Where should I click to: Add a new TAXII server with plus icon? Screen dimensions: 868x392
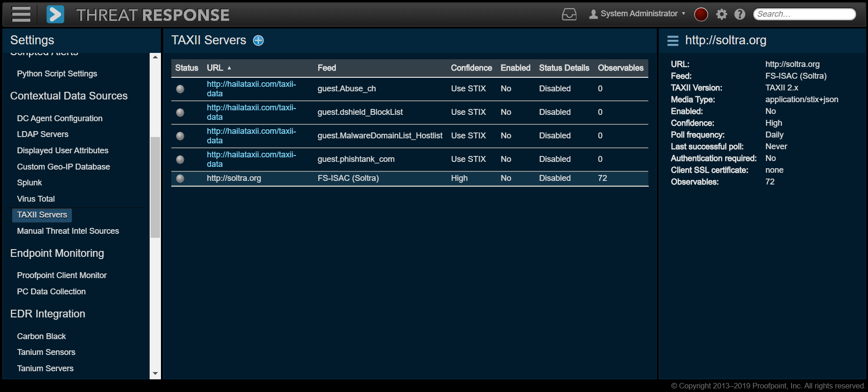pyautogui.click(x=258, y=41)
